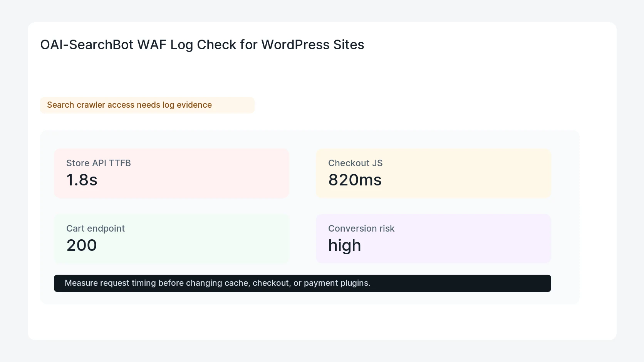Viewport: 644px width, 362px height.
Task: Click the 'high' risk value
Action: click(x=345, y=246)
